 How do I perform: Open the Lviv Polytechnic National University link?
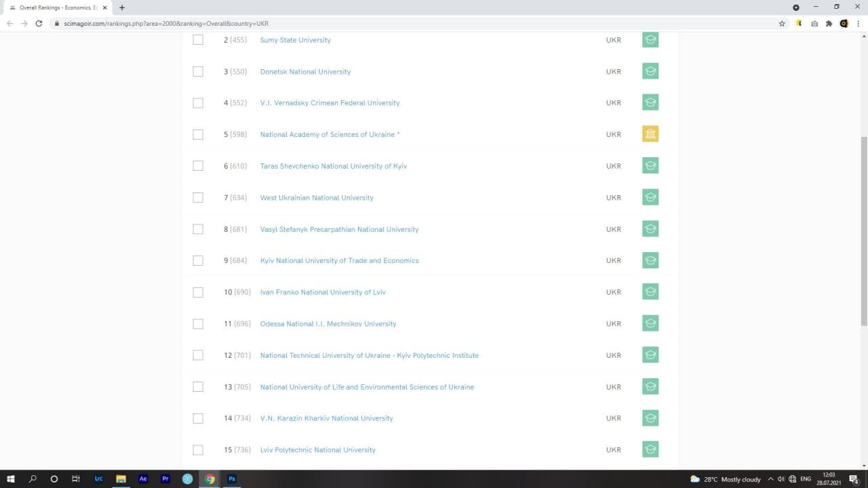point(317,449)
